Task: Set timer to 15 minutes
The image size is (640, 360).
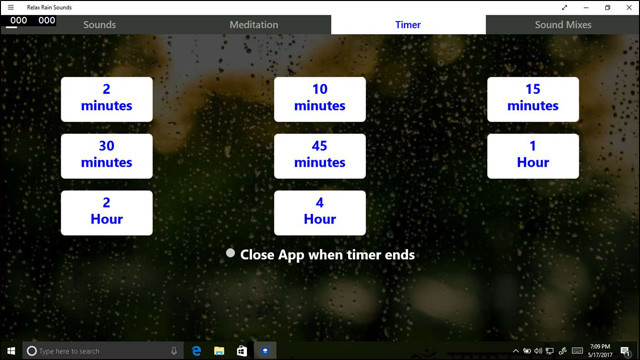Action: point(533,99)
